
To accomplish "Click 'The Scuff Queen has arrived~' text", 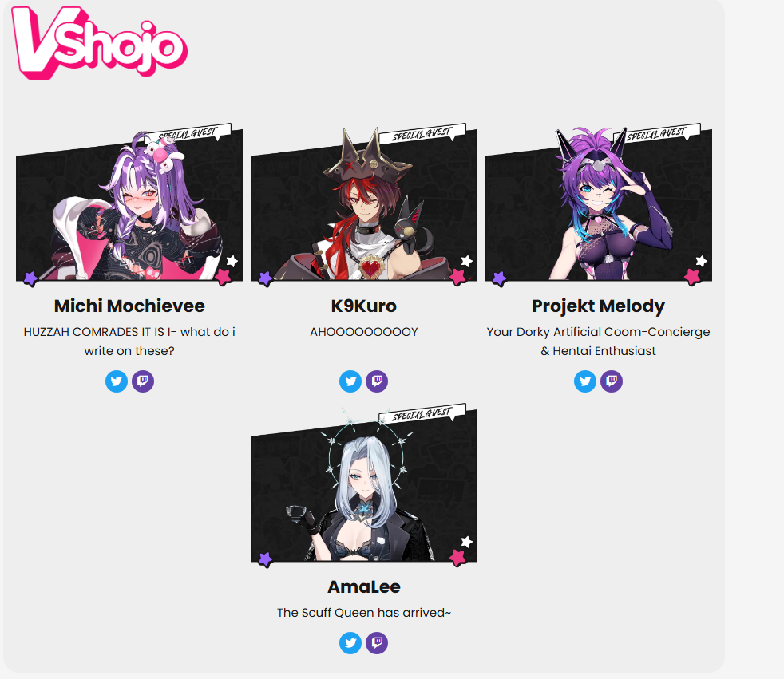I will point(364,613).
